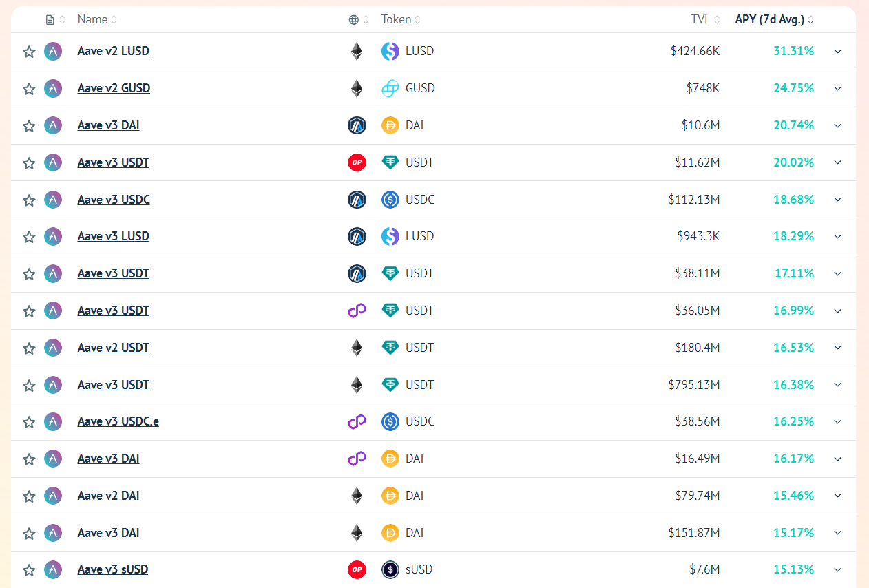Expand details for 15.46% Aave v2 DAI row
Screen dimensions: 869x588
pyautogui.click(x=838, y=496)
